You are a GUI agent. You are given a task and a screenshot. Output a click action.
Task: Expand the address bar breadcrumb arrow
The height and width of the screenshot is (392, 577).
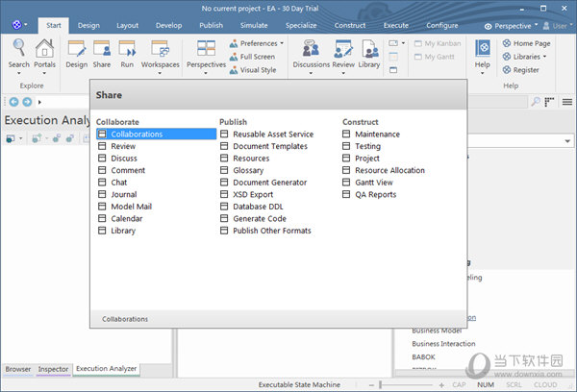(39, 102)
